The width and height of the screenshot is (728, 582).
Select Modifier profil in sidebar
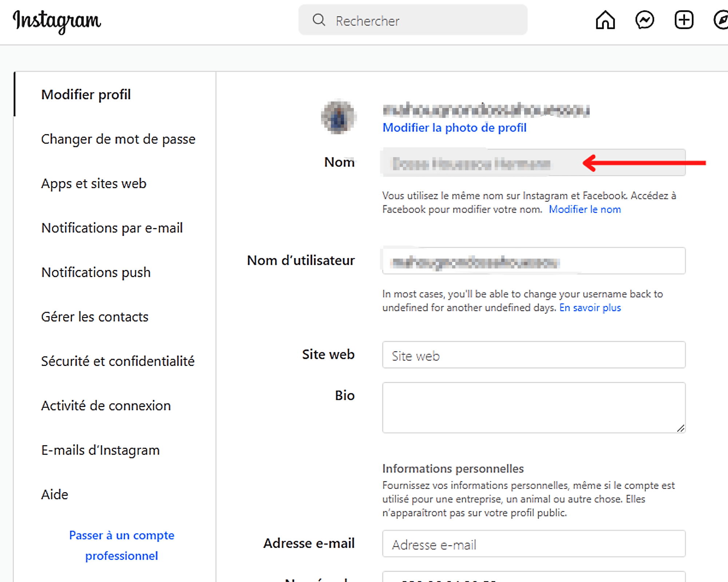pyautogui.click(x=86, y=95)
